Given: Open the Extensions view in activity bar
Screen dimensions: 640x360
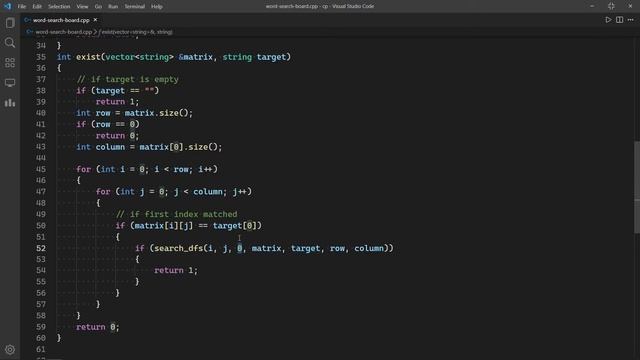Looking at the screenshot, I should (x=10, y=62).
